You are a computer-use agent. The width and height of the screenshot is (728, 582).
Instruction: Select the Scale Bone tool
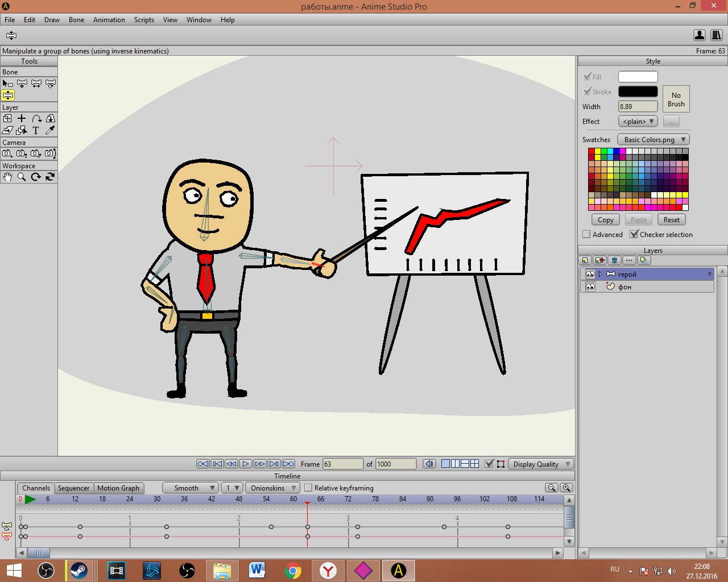pos(36,84)
